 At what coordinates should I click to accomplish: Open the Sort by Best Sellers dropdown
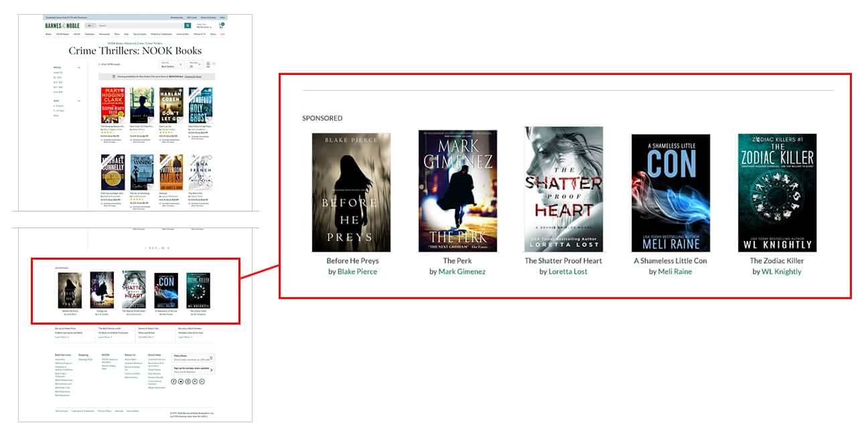pyautogui.click(x=171, y=65)
